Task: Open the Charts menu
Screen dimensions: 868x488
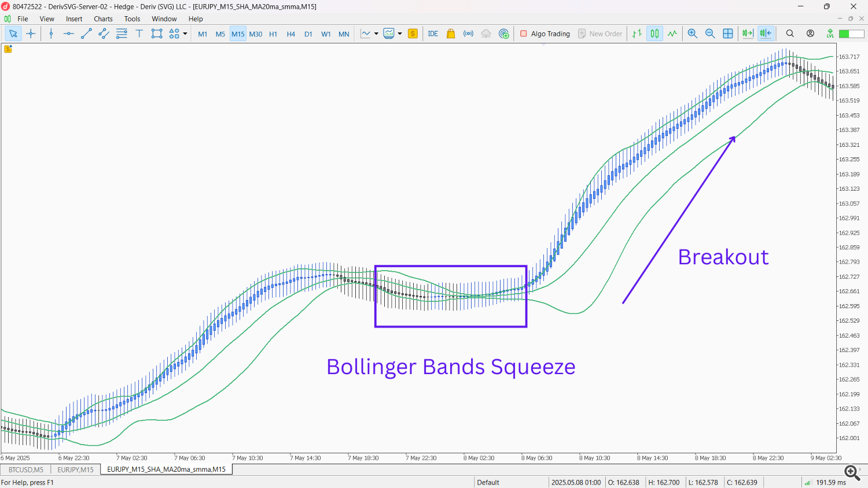Action: (x=103, y=19)
